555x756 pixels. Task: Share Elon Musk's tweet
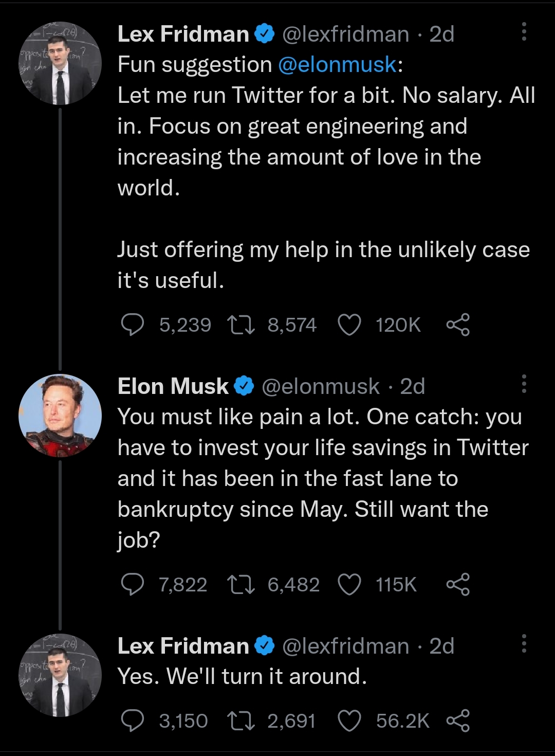click(x=457, y=585)
